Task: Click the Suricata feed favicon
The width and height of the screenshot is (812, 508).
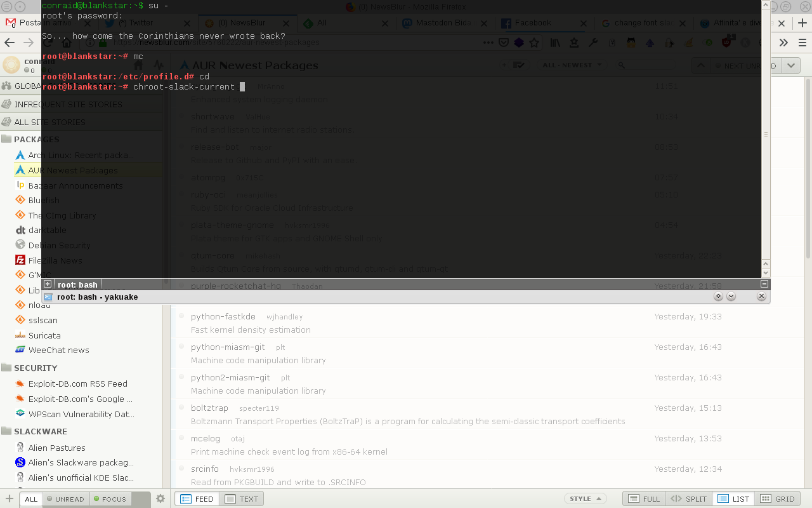Action: pos(20,335)
